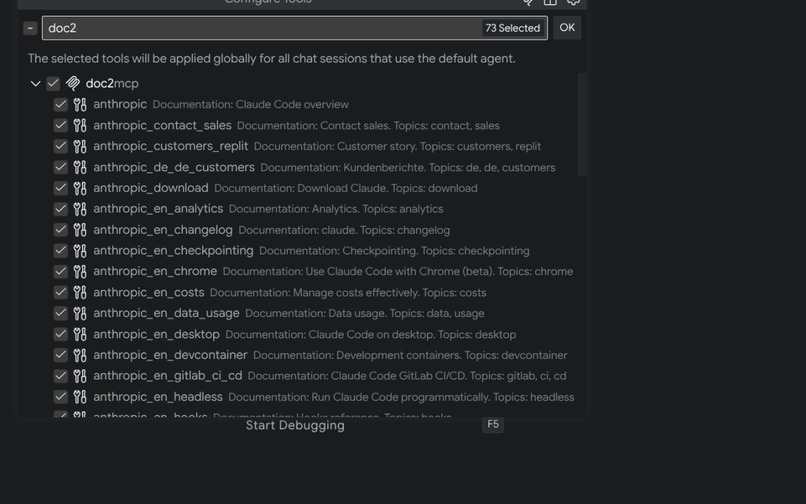Click the tool icon for anthropic_customers_replit

tap(80, 147)
